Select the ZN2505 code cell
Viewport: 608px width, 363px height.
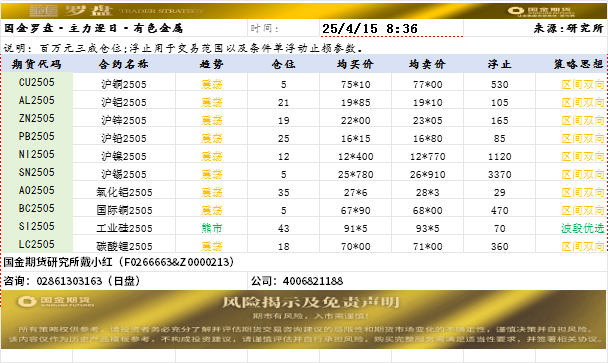pos(37,118)
